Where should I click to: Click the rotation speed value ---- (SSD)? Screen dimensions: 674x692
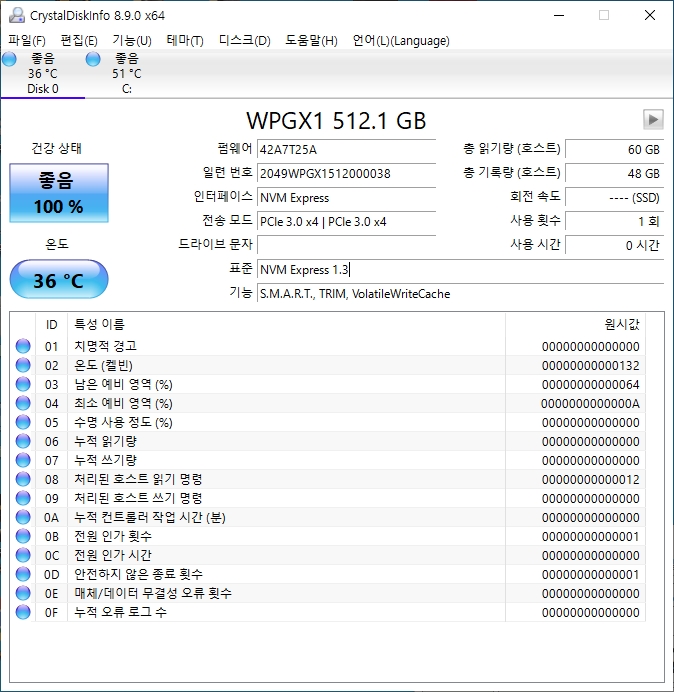coord(614,197)
